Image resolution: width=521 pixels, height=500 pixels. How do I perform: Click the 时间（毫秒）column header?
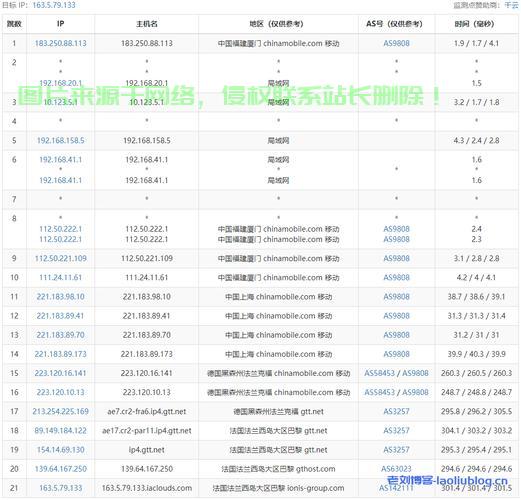476,24
